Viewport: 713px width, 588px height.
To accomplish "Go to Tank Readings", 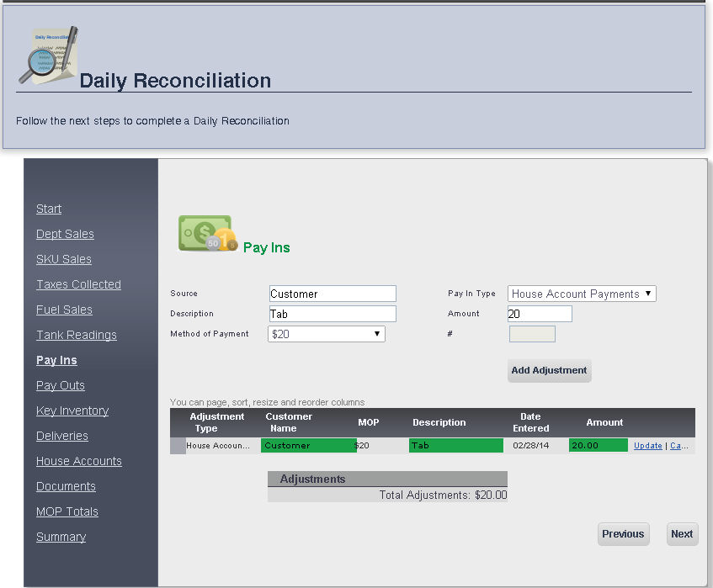I will tap(77, 335).
